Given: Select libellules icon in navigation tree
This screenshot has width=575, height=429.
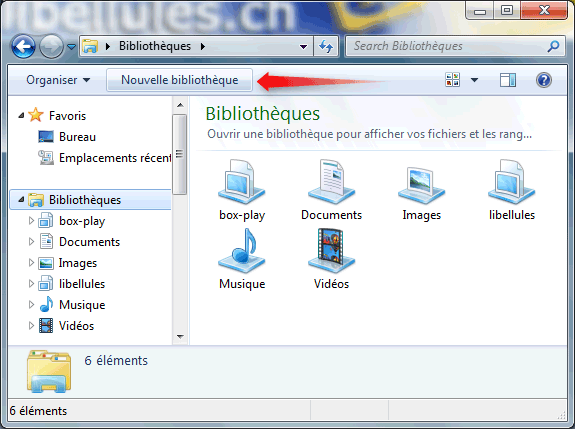Looking at the screenshot, I should coord(46,283).
